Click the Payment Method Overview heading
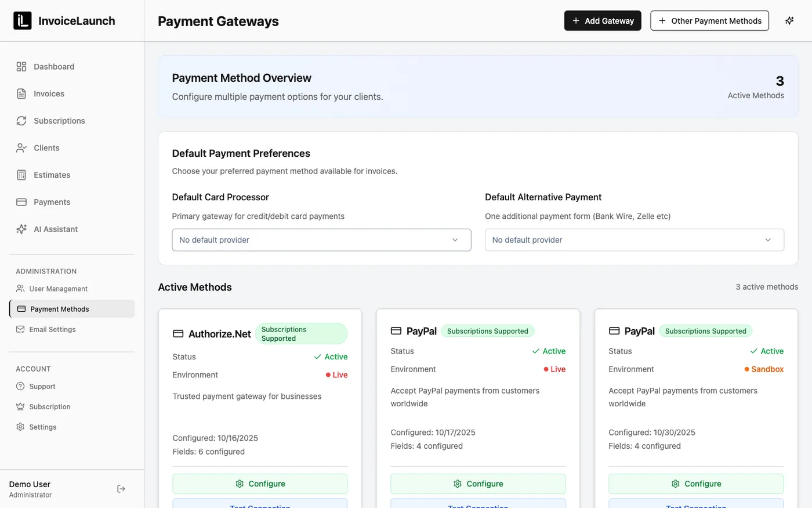812x508 pixels. pos(241,78)
